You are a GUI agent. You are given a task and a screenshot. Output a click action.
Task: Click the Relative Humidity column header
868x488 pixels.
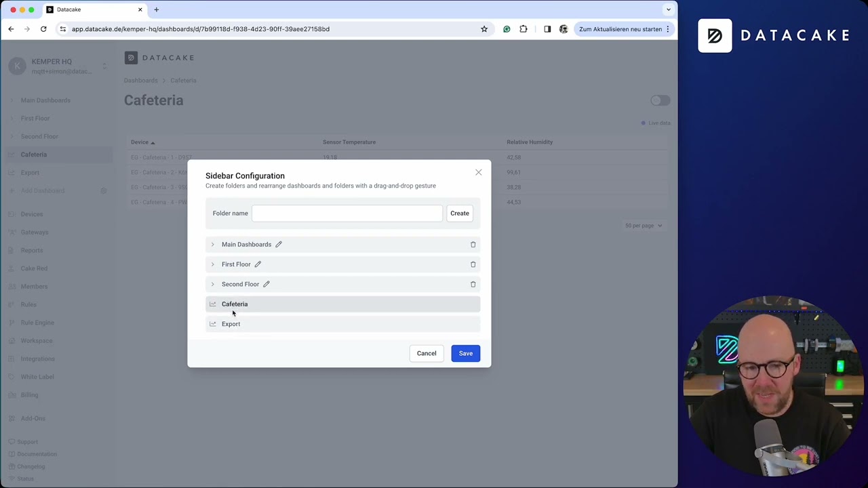530,142
